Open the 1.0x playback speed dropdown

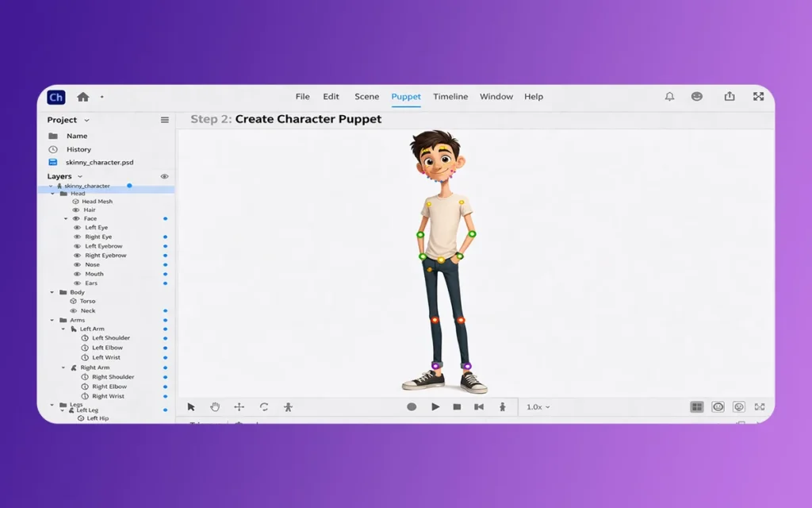pyautogui.click(x=538, y=407)
